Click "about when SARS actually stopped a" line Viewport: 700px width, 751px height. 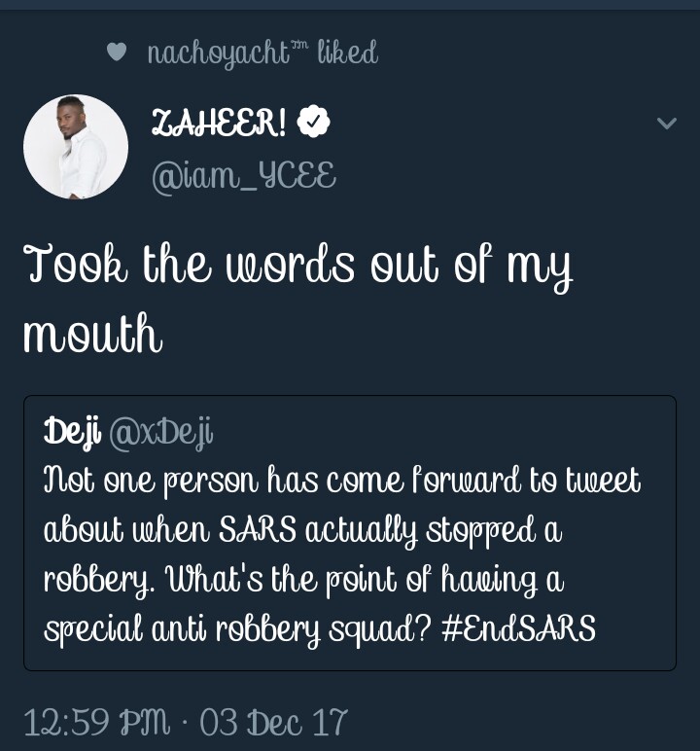pos(303,530)
